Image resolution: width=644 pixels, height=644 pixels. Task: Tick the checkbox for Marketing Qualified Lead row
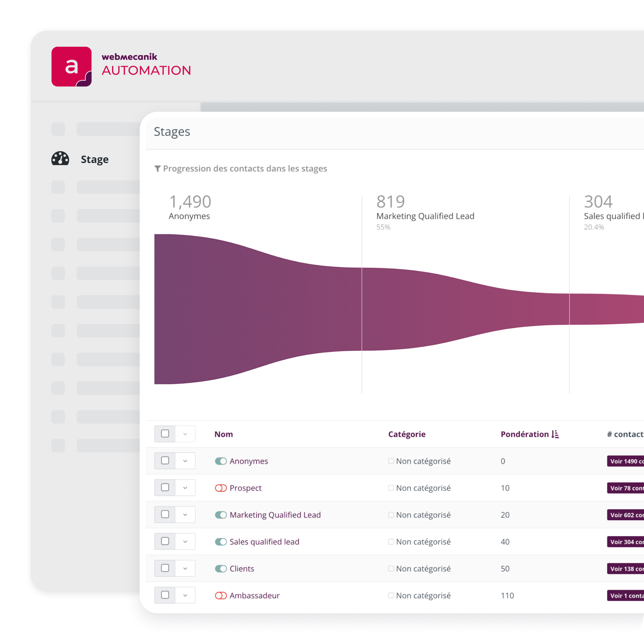(165, 514)
